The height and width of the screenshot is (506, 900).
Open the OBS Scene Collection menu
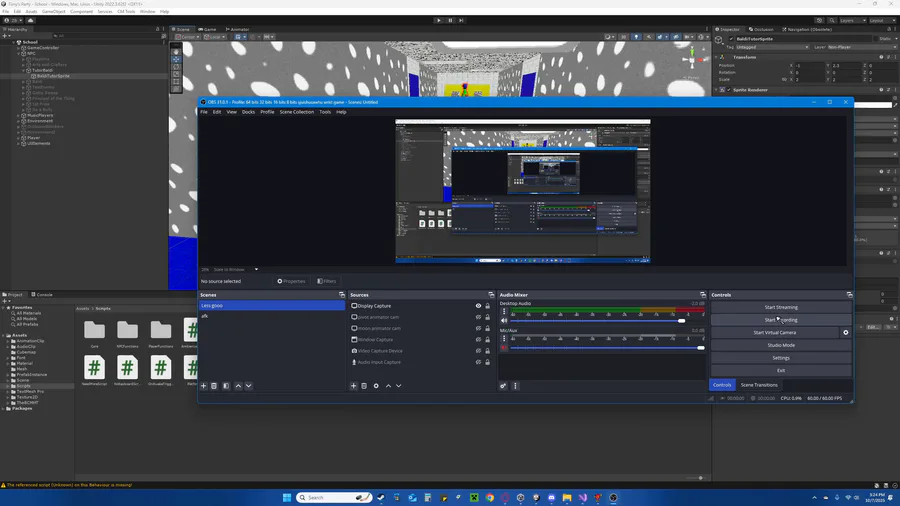pos(296,112)
